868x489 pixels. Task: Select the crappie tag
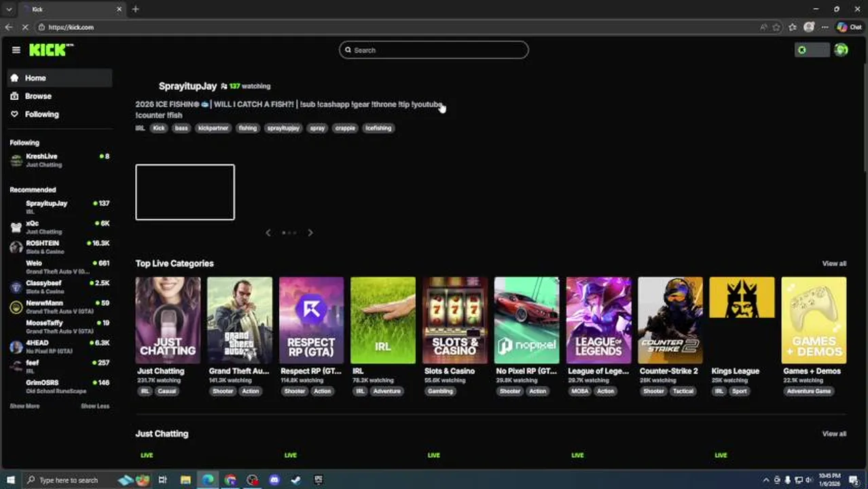(345, 128)
